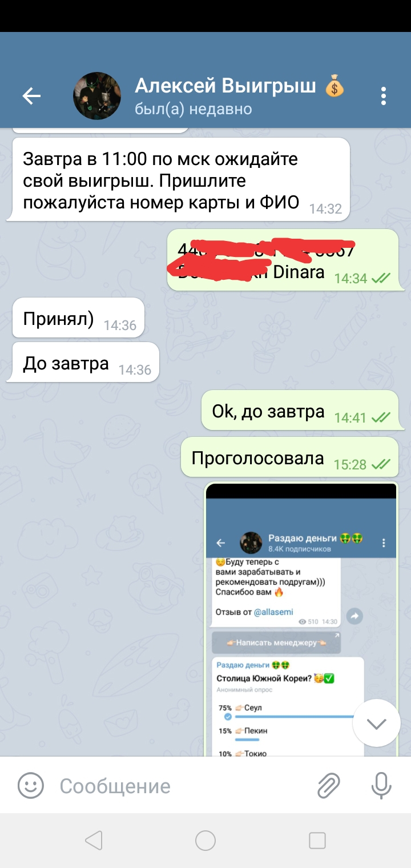Tap the Android home circle button

click(x=205, y=841)
